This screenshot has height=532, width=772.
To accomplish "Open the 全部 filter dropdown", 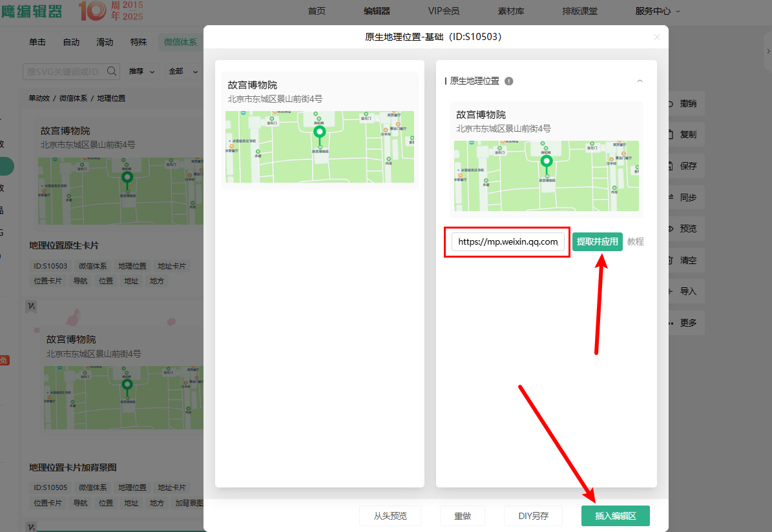I will [x=180, y=71].
